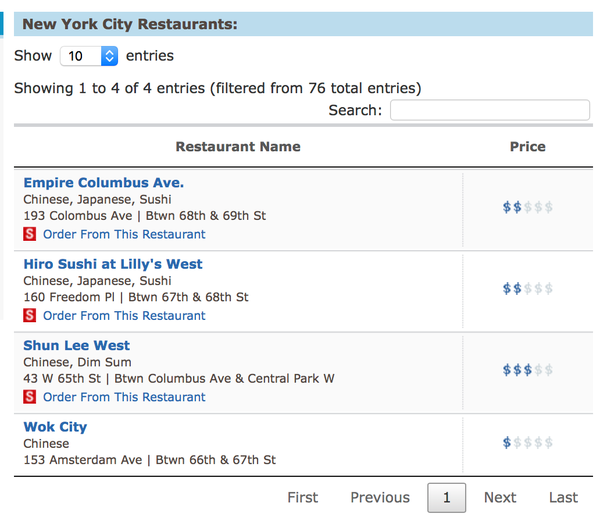Open the Show entries count dropdown

tap(89, 57)
